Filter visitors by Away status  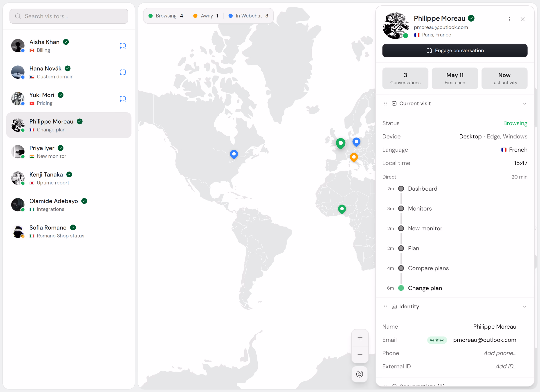(206, 16)
